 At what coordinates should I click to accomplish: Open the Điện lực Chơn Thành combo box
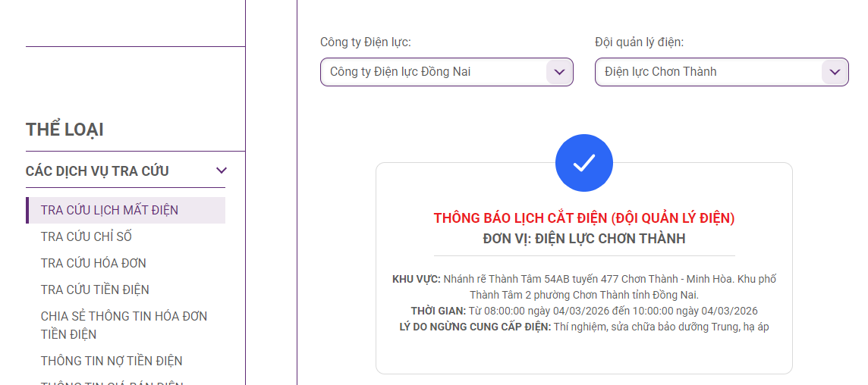pos(709,72)
